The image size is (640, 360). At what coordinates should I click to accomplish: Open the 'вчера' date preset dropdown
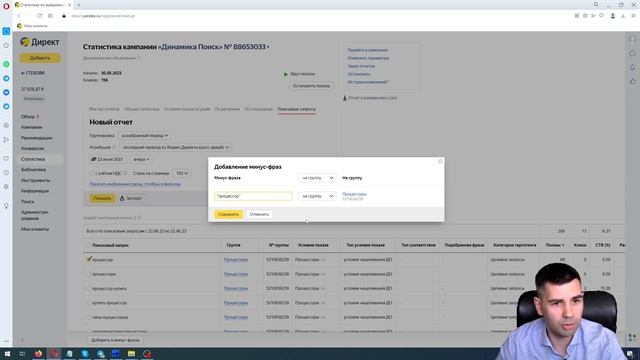click(x=141, y=159)
